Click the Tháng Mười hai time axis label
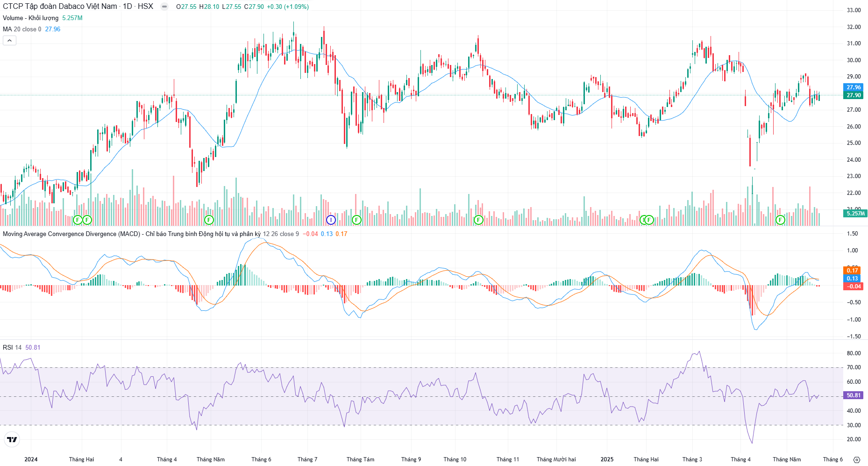The height and width of the screenshot is (466, 868). coord(556,459)
